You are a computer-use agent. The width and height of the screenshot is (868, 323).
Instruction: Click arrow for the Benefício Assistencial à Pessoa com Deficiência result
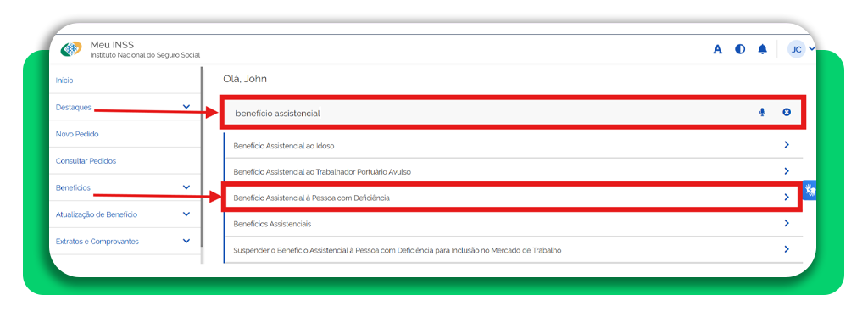pos(787,198)
